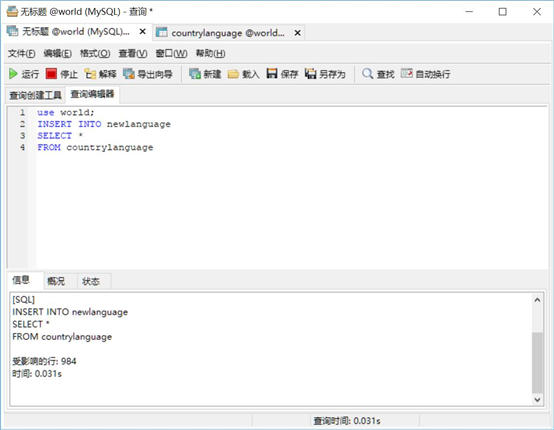The width and height of the screenshot is (554, 430).
Task: Click the 'INSERT INTO newlanguage' editor line
Action: [104, 124]
